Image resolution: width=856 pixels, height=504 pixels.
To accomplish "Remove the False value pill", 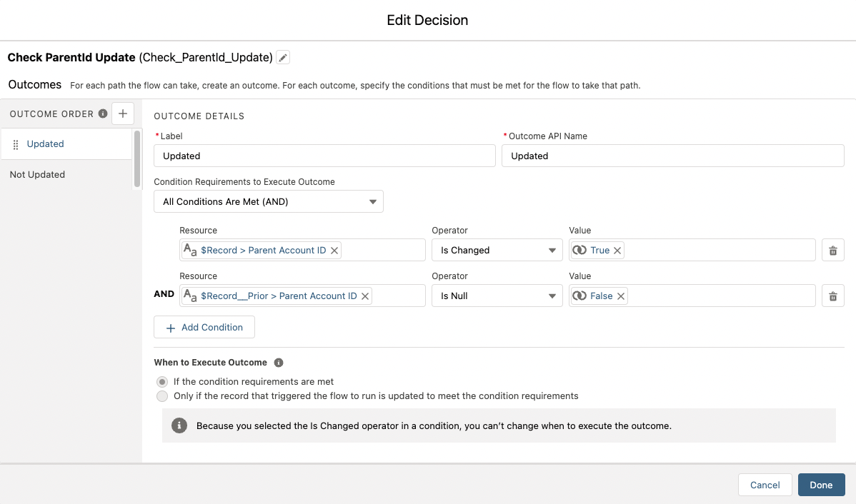I will [x=620, y=296].
